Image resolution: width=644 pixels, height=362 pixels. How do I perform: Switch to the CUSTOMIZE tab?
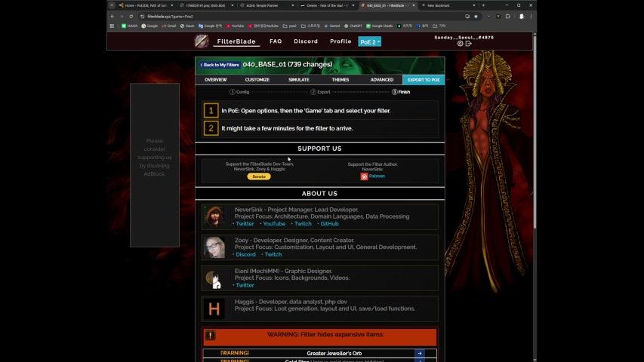(257, 80)
